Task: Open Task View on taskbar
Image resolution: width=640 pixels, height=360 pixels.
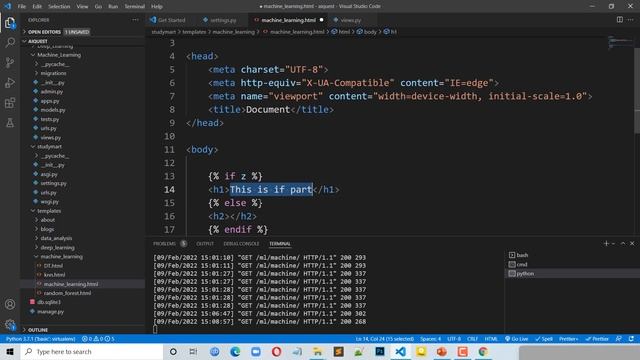Action: click(193, 351)
